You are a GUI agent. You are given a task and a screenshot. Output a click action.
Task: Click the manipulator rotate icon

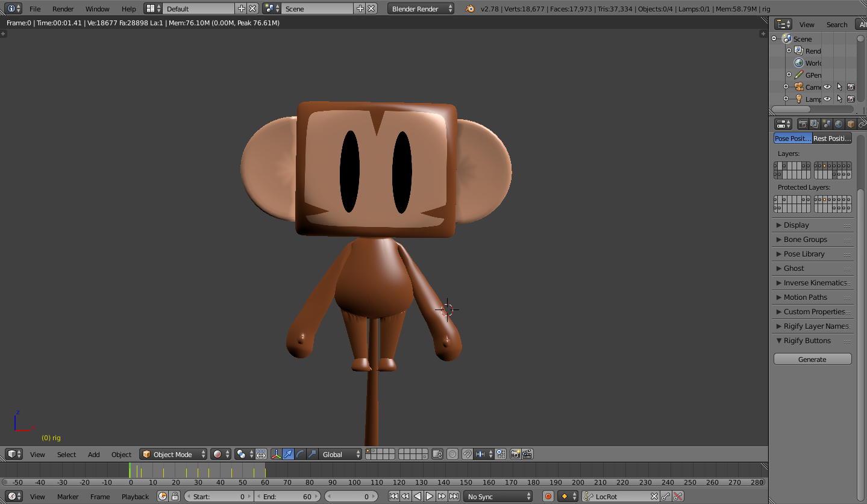point(300,453)
